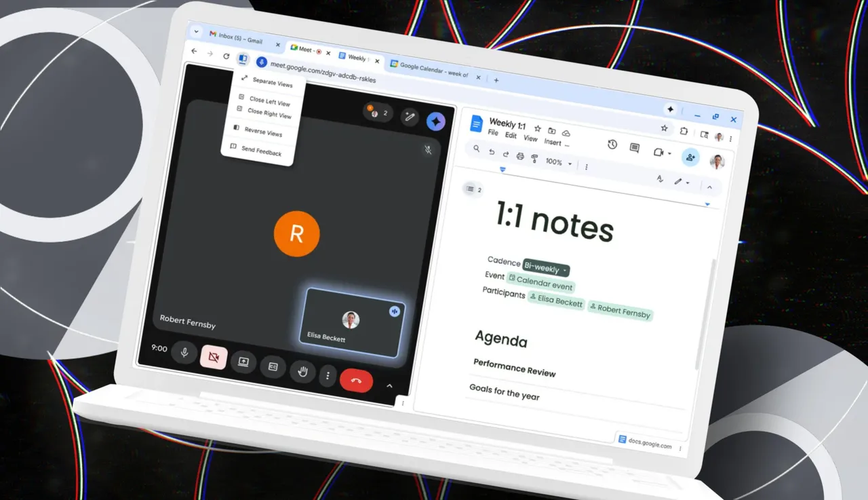
Task: Toggle closed captions in Meet
Action: tap(273, 366)
